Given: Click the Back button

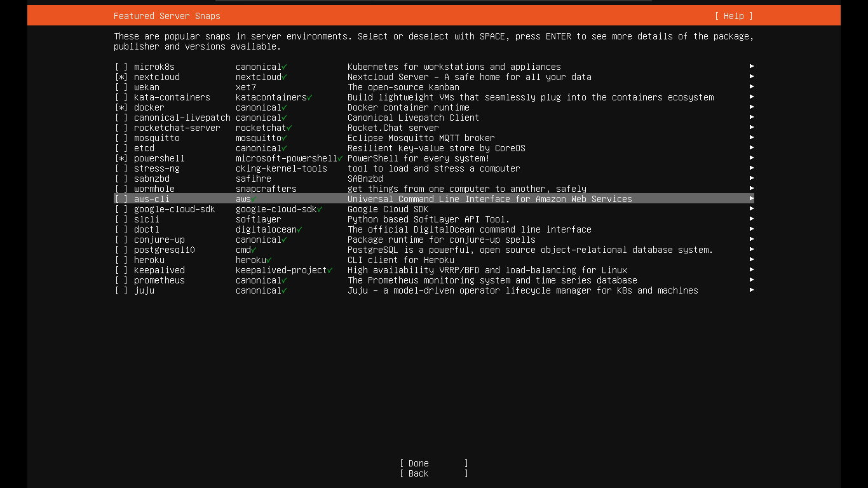Looking at the screenshot, I should tap(434, 473).
